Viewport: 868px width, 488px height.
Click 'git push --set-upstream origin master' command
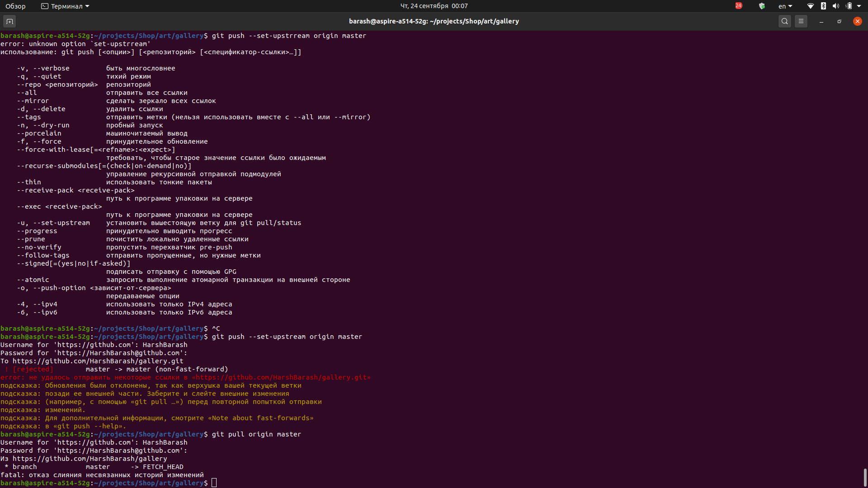point(287,337)
